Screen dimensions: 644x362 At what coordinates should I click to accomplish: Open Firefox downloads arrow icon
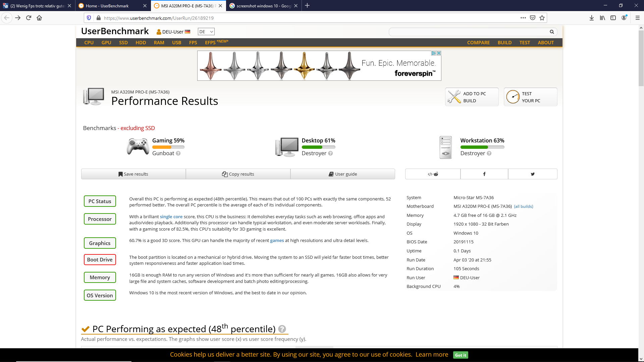tap(591, 18)
